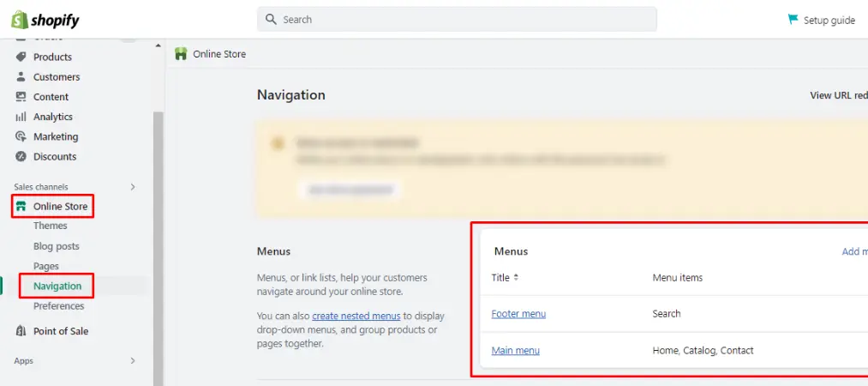Click the magnifier icon in search bar
868x386 pixels.
(271, 20)
